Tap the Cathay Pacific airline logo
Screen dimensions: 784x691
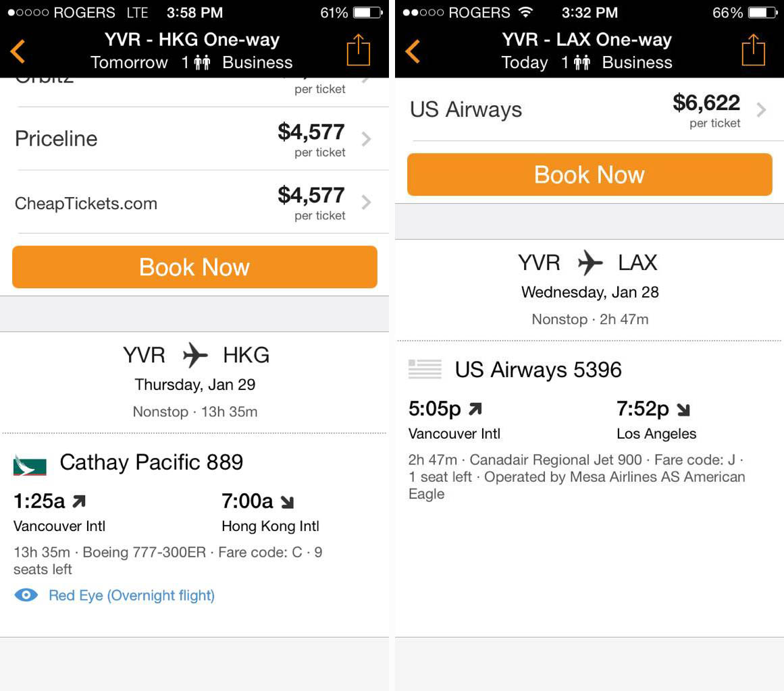pos(30,465)
